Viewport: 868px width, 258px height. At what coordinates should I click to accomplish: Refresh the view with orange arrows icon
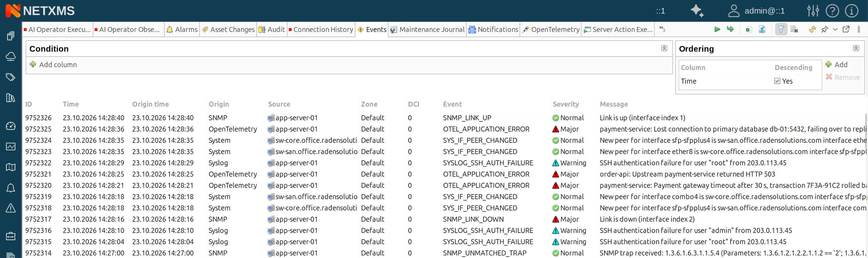812,29
